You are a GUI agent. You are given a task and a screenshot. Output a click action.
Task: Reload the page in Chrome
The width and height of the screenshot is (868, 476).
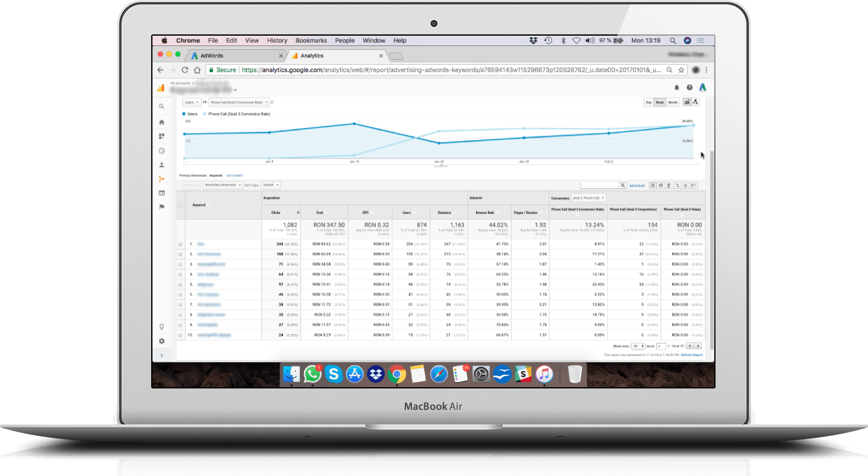pos(185,70)
